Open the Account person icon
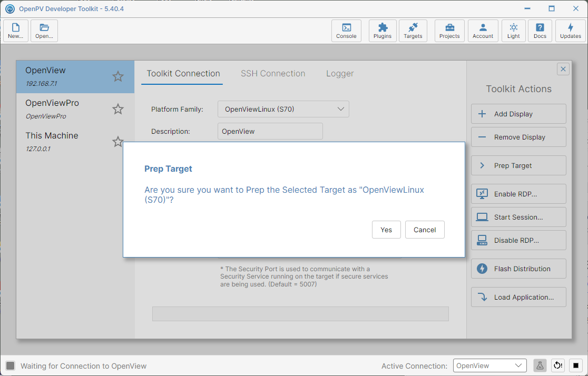Screen dimensions: 588x376 (x=483, y=31)
